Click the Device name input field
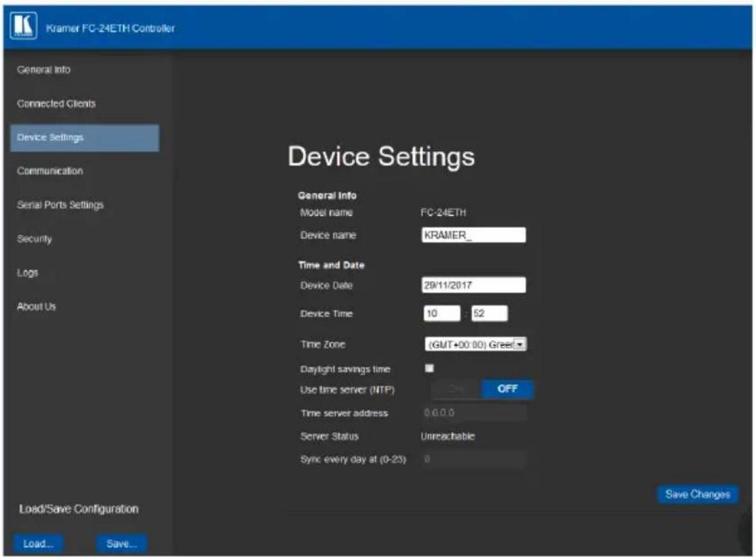The image size is (756, 557). click(473, 235)
